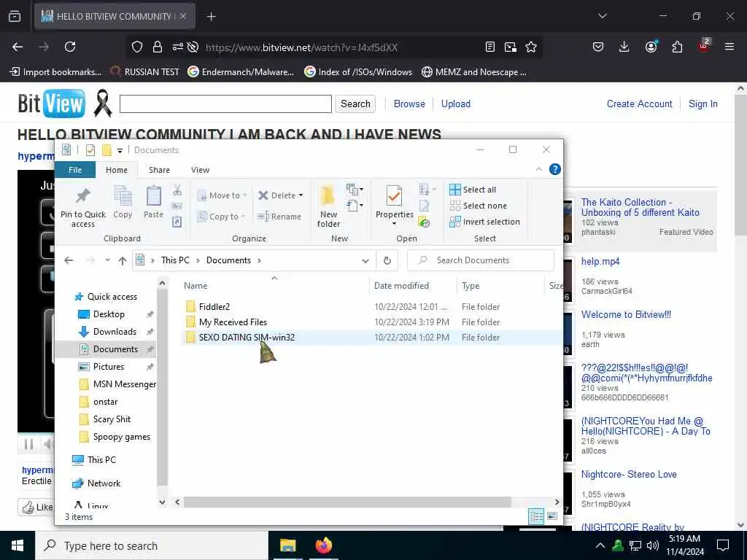747x560 pixels.
Task: Click the Windows taskbar search box
Action: tap(152, 545)
